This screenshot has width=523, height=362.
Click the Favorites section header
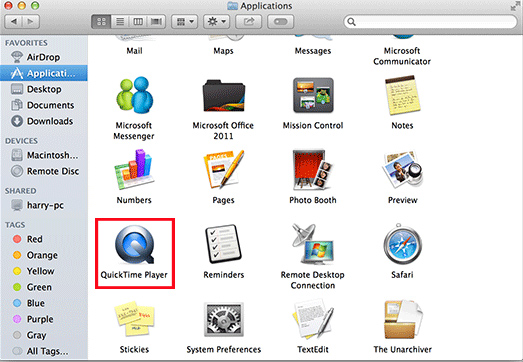pyautogui.click(x=26, y=43)
